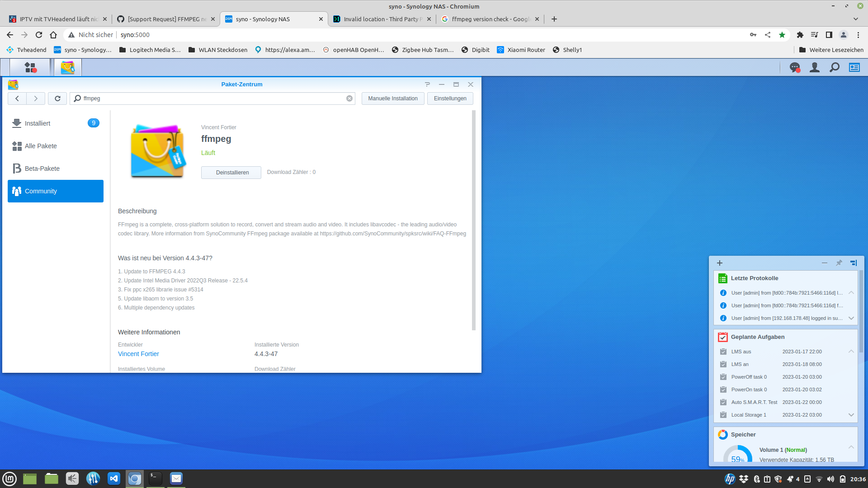Image resolution: width=868 pixels, height=488 pixels.
Task: Add a widget with plus icon
Action: [x=720, y=263]
